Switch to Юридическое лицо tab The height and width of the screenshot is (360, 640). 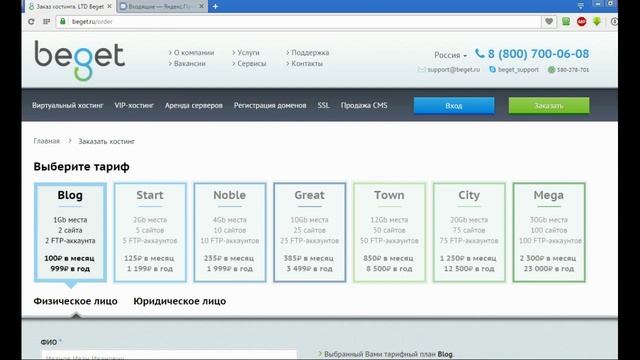tap(180, 301)
